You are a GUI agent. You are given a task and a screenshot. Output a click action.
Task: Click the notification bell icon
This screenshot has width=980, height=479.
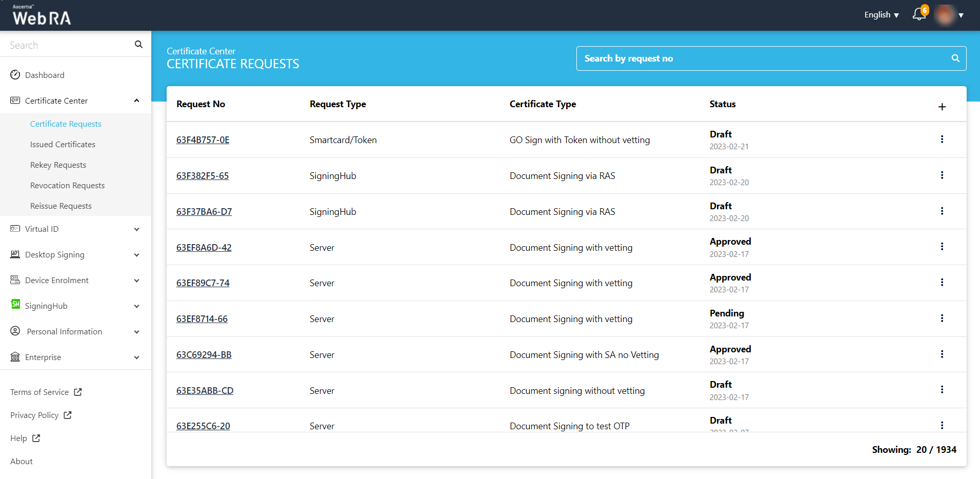click(x=919, y=15)
